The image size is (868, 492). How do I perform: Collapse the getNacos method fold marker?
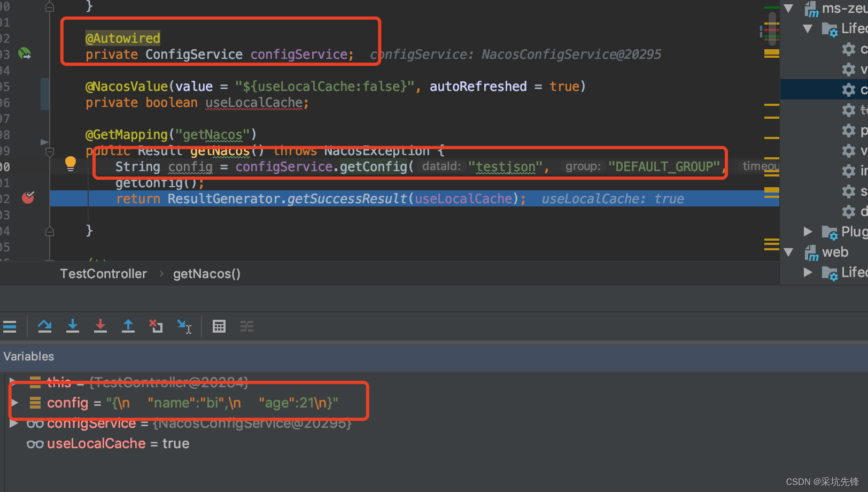50,152
